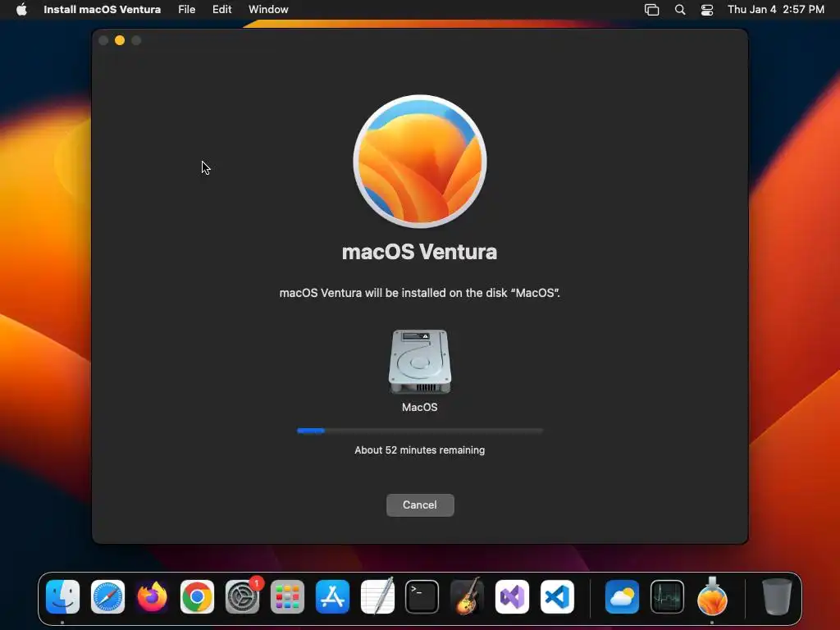Open the Trash in Dock
Viewport: 840px width, 630px height.
[x=776, y=596]
